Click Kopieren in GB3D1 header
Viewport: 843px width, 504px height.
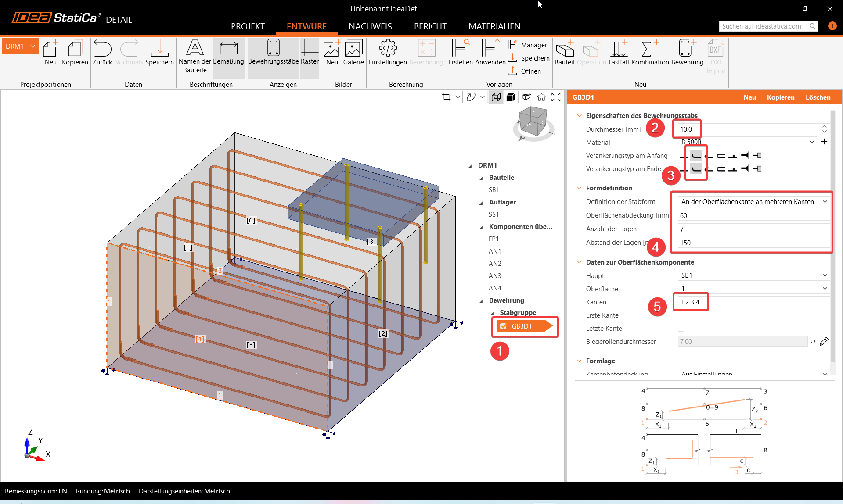780,97
